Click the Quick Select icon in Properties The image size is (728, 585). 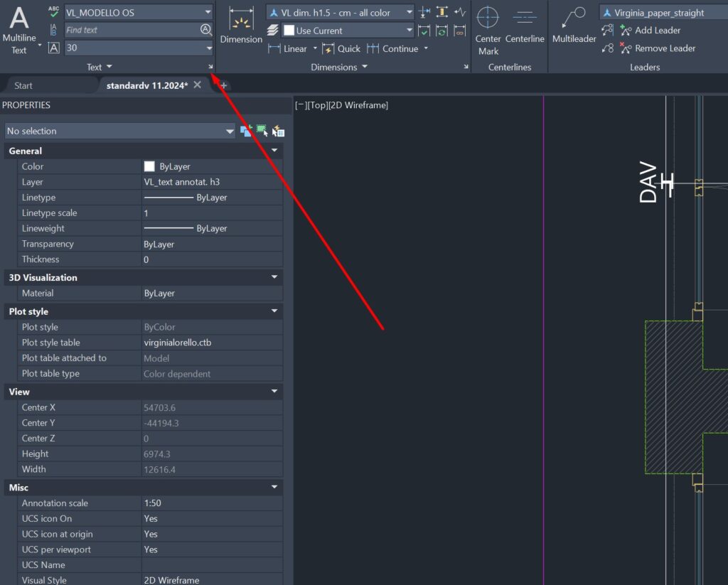(279, 131)
